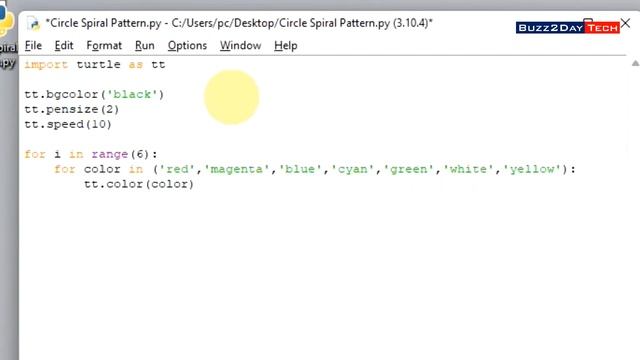Click the 'range' keyword in for loop
The image size is (640, 360).
[109, 154]
